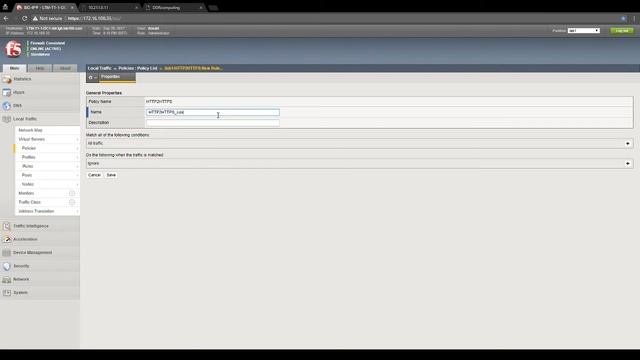Select Profiles in Local Traffic menu
The height and width of the screenshot is (360, 640).
click(28, 157)
